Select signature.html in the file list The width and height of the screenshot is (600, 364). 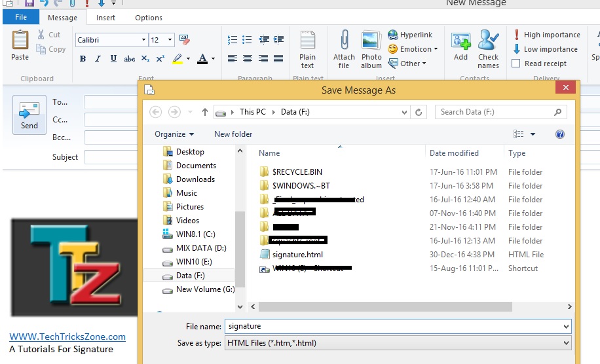[x=297, y=255]
